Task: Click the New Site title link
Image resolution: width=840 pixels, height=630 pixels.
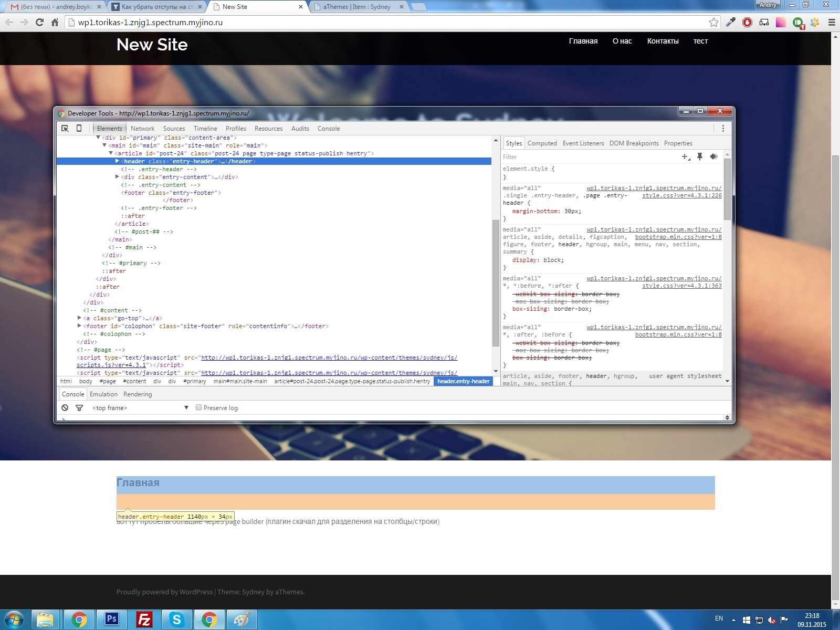Action: click(152, 45)
